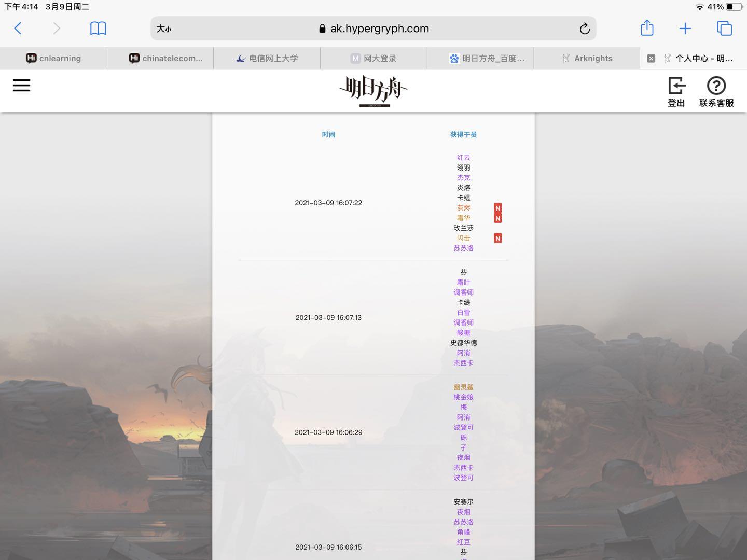Click operator name 幽灵鲨
Screen dimensions: 747x560
(x=463, y=387)
